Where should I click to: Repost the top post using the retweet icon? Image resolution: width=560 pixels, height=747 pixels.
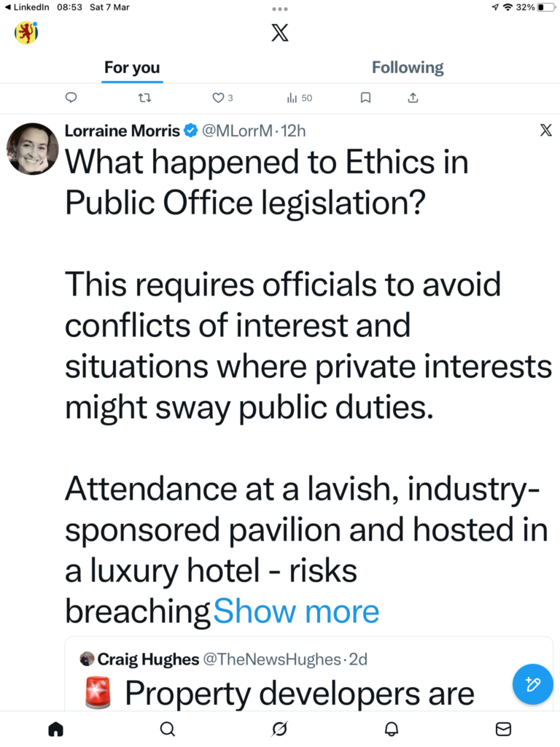coord(146,98)
